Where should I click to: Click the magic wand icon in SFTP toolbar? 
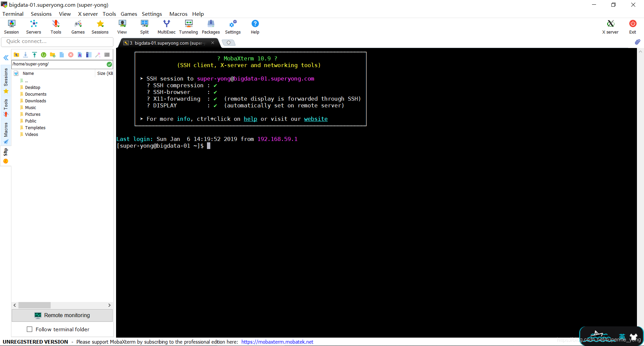pos(98,55)
